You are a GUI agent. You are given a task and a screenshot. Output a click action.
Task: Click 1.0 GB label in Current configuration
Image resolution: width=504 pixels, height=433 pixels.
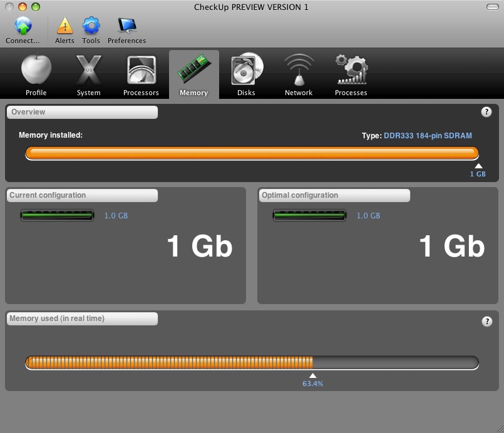(116, 215)
